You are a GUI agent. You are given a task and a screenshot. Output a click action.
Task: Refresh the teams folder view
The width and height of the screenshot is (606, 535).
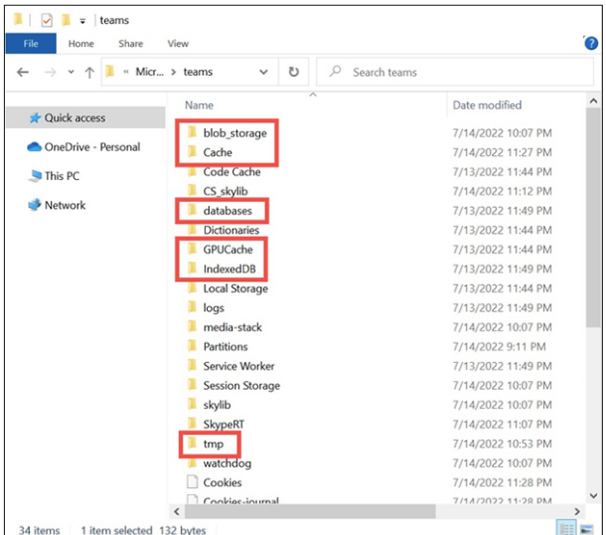[x=294, y=72]
